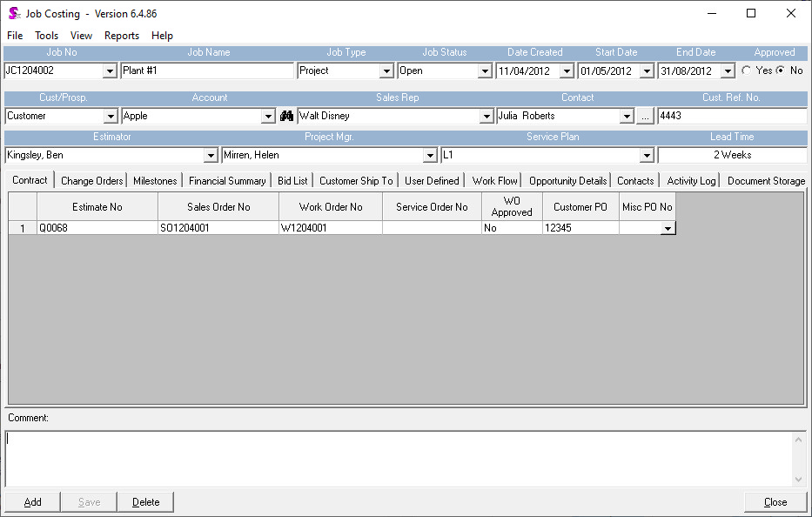Open the Tools menu

coord(47,36)
